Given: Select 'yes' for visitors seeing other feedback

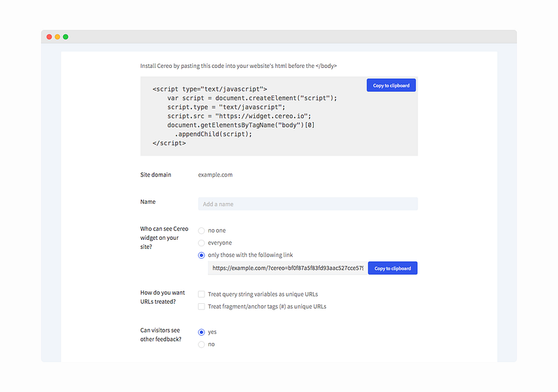Looking at the screenshot, I should tap(201, 332).
